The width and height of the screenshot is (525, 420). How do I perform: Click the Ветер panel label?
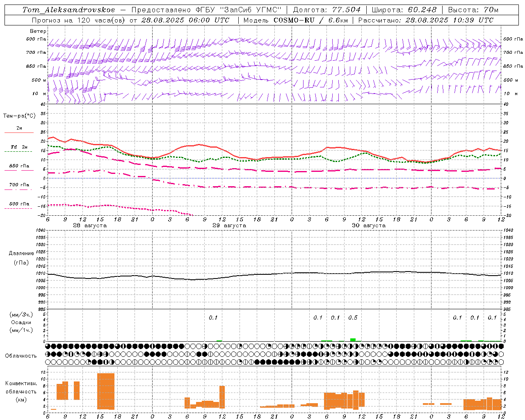[x=38, y=31]
